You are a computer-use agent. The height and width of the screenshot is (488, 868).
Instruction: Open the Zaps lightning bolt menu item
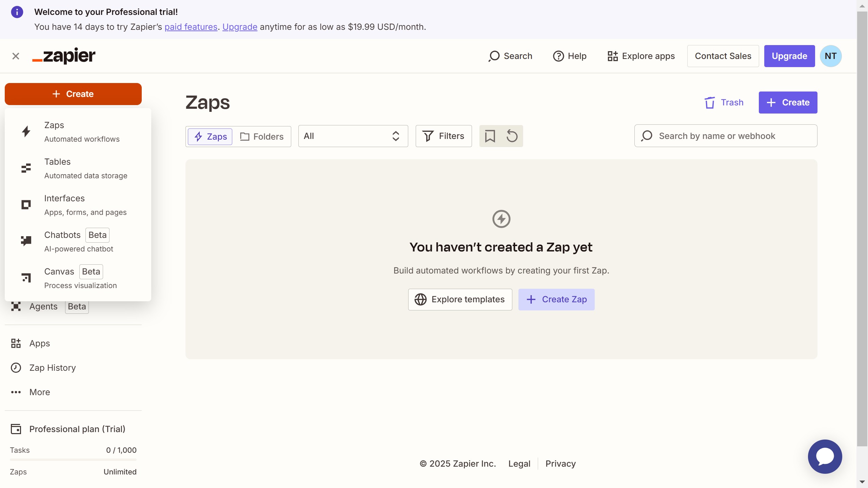[78, 132]
